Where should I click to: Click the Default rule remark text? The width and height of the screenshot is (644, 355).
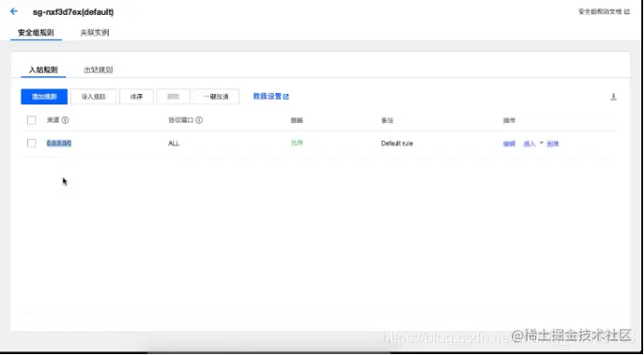coord(396,143)
